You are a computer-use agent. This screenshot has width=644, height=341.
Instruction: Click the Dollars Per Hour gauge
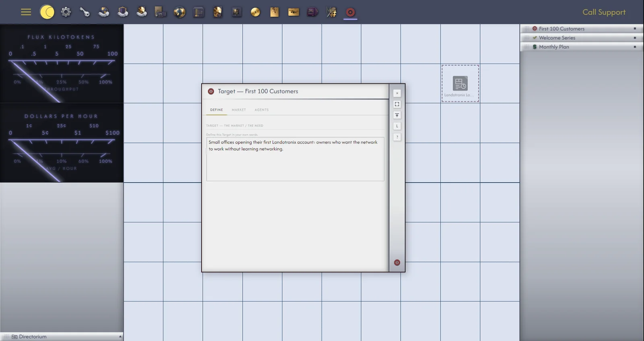coord(62,143)
